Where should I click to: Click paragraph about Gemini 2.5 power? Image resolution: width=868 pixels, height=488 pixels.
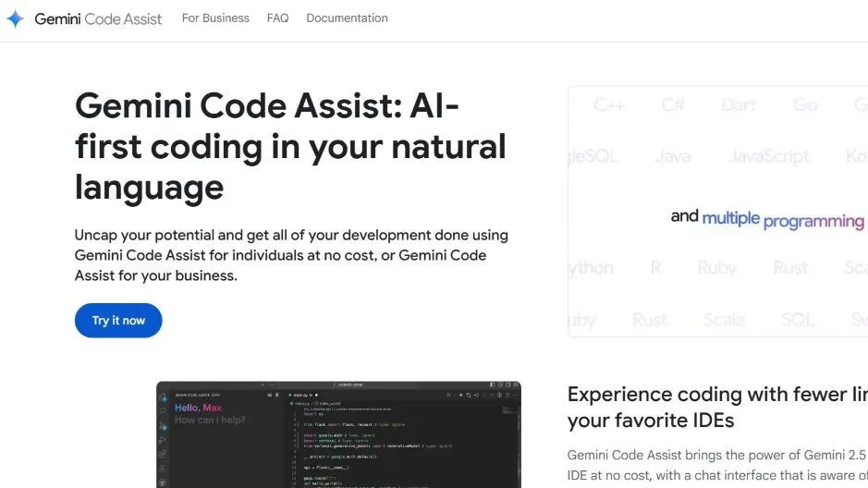[x=717, y=465]
